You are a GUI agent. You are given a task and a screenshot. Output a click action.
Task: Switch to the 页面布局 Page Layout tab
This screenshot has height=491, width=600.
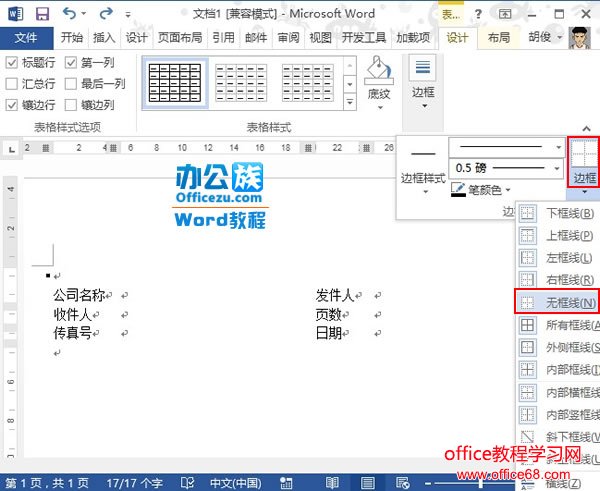[180, 38]
